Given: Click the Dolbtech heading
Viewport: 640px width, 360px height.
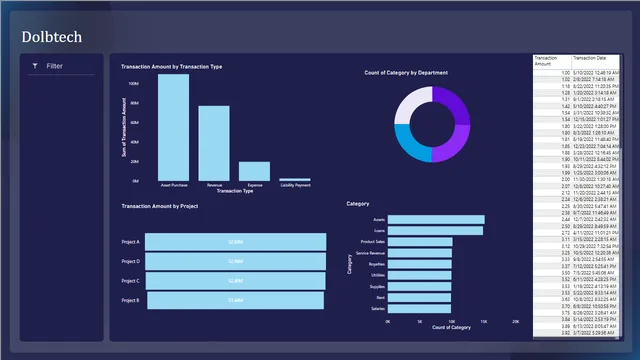Looking at the screenshot, I should [52, 37].
